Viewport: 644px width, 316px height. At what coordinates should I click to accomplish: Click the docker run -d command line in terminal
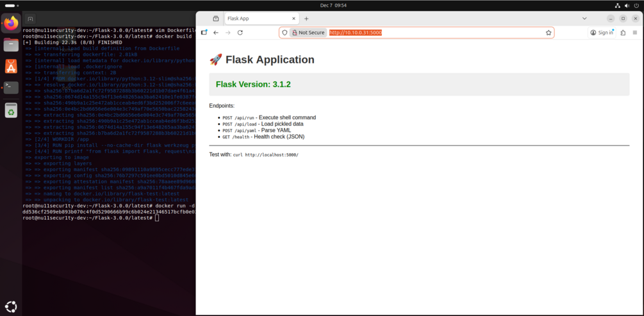109,206
